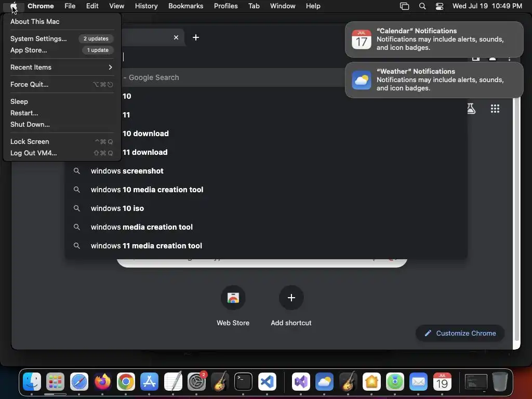Open the File menu
Viewport: 532px width, 399px height.
tap(70, 6)
